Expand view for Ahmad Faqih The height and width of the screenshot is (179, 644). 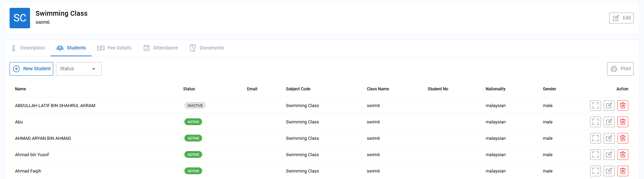(595, 171)
